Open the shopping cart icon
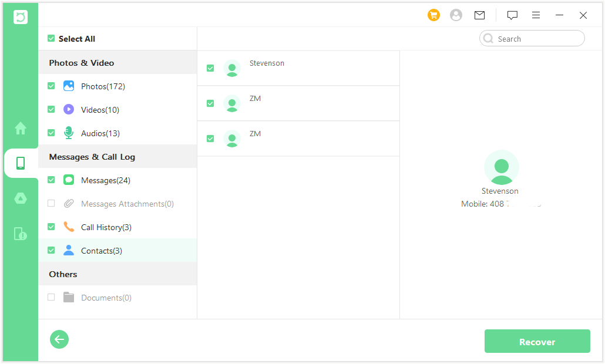 [433, 15]
